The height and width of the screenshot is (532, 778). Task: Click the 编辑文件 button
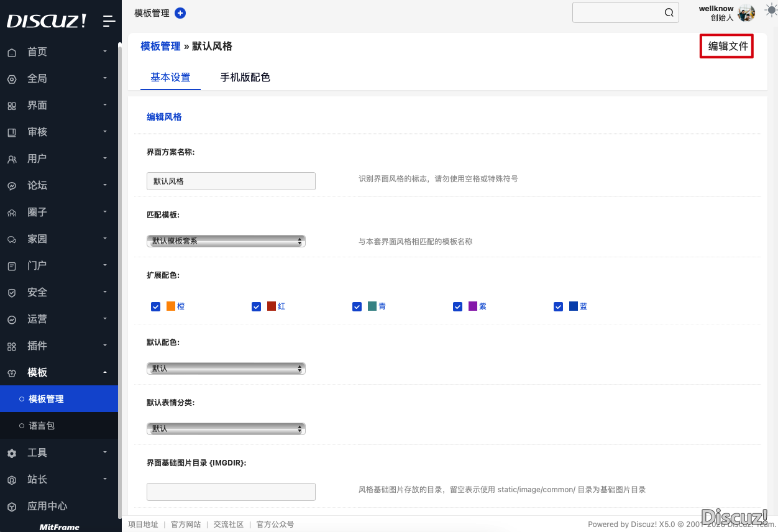click(x=727, y=46)
